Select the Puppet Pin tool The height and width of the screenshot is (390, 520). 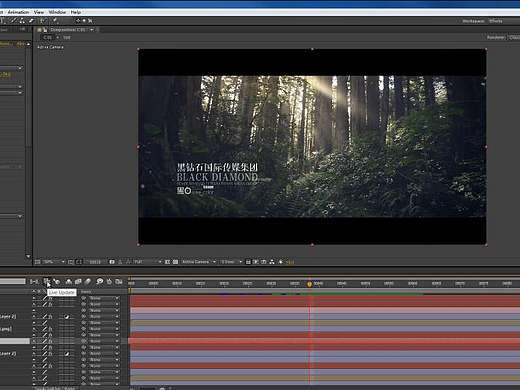(54, 21)
